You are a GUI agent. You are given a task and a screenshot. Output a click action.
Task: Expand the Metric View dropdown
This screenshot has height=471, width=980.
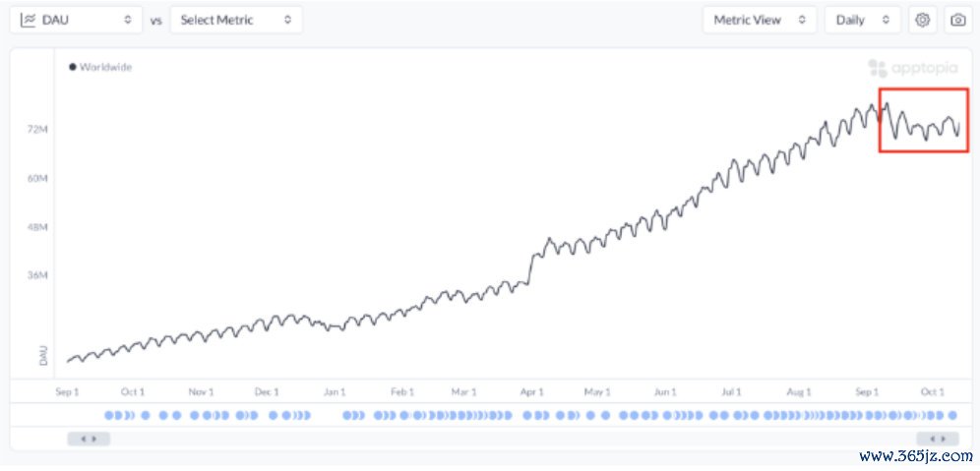tap(759, 20)
